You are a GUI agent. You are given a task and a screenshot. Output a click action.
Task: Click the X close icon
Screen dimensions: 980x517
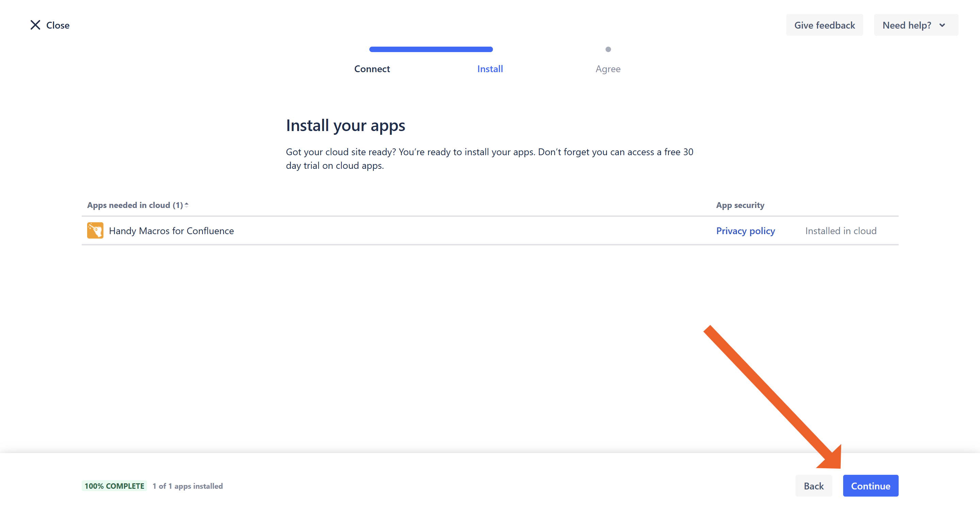coord(35,25)
